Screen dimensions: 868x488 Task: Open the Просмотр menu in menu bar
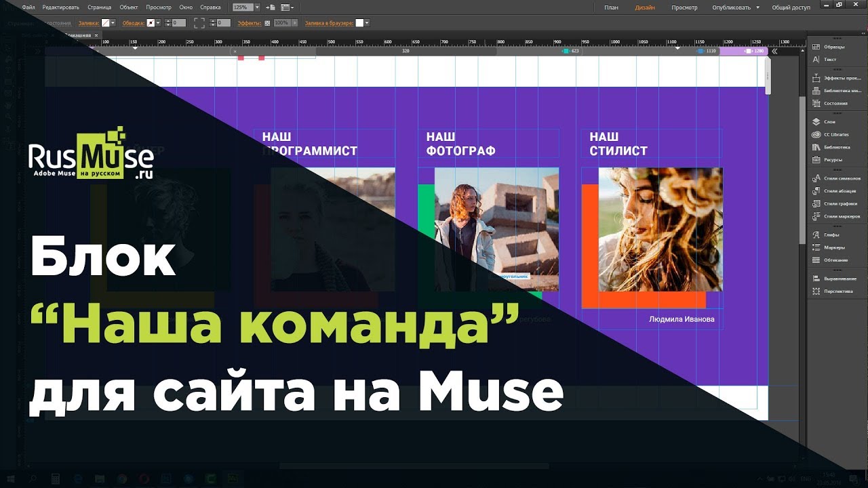(159, 7)
